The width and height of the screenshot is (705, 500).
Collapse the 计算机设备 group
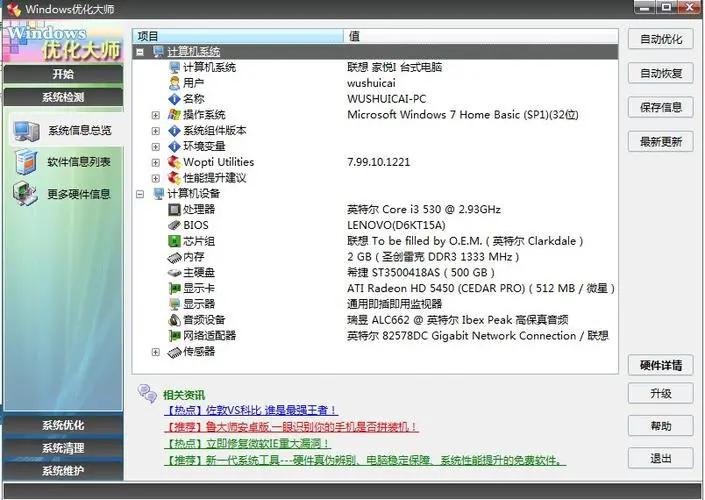pyautogui.click(x=140, y=194)
